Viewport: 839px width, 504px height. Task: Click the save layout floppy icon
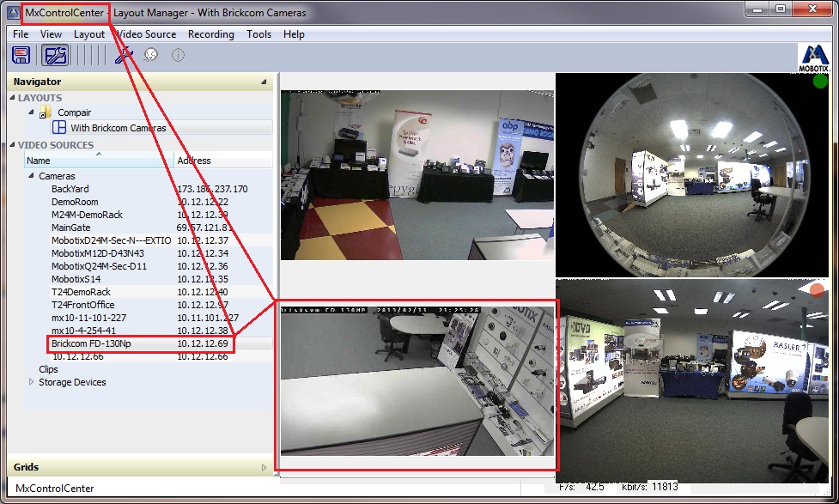21,55
